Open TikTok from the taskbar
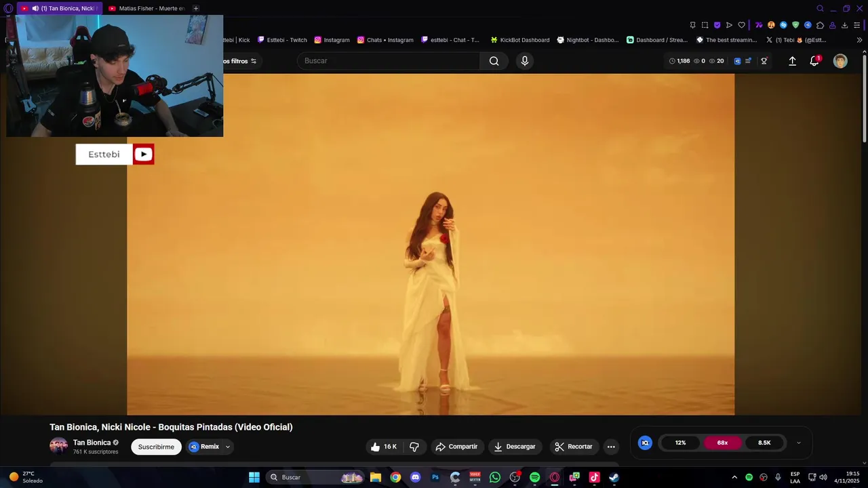The height and width of the screenshot is (488, 868). tap(594, 477)
